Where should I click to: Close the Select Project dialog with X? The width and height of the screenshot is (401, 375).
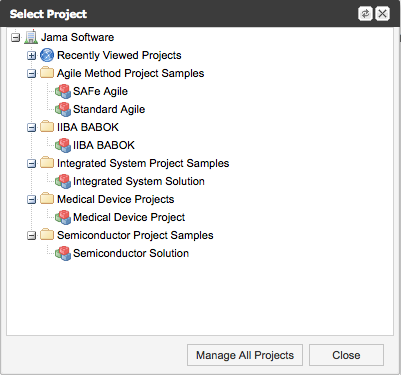[x=382, y=14]
